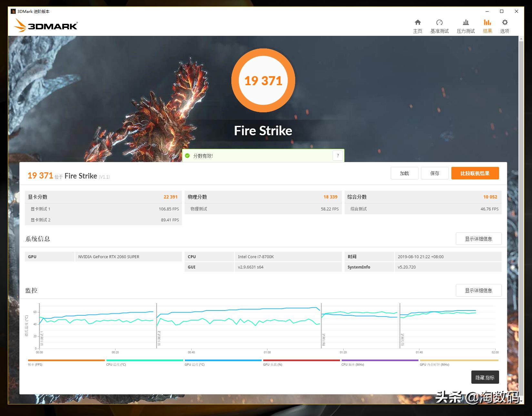532x416 pixels.
Task: Open 比较联机结果 to compare online results
Action: (475, 173)
